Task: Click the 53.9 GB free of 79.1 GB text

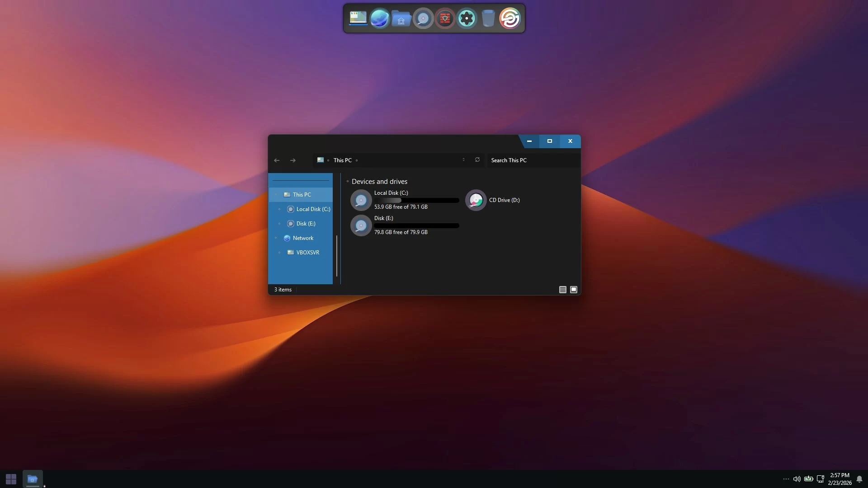Action: [401, 207]
